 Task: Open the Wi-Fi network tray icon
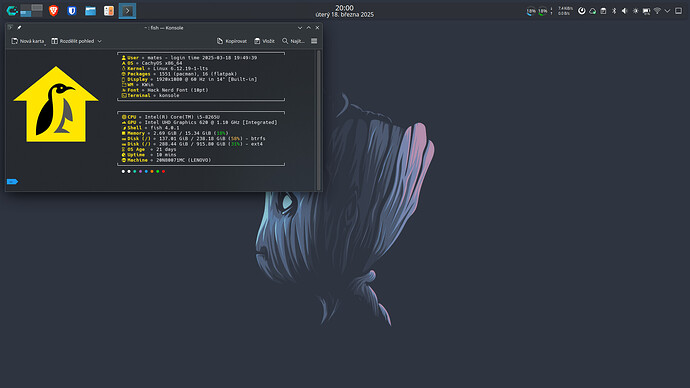657,11
